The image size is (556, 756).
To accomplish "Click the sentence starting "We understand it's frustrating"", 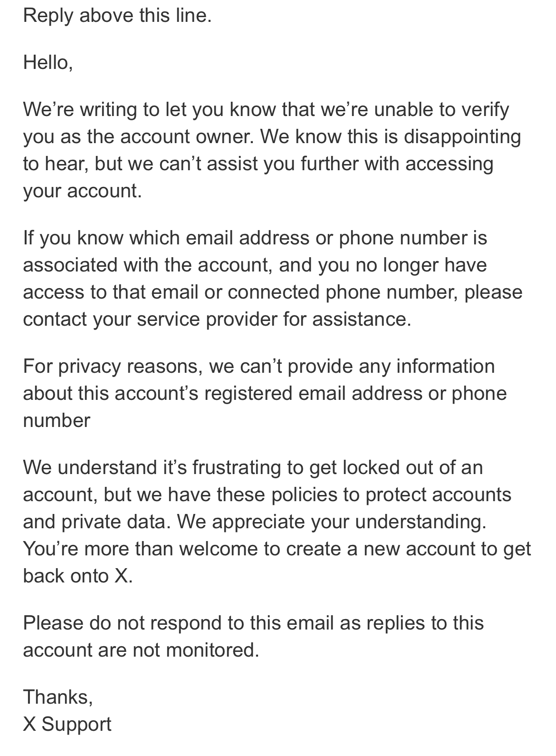I will [252, 467].
